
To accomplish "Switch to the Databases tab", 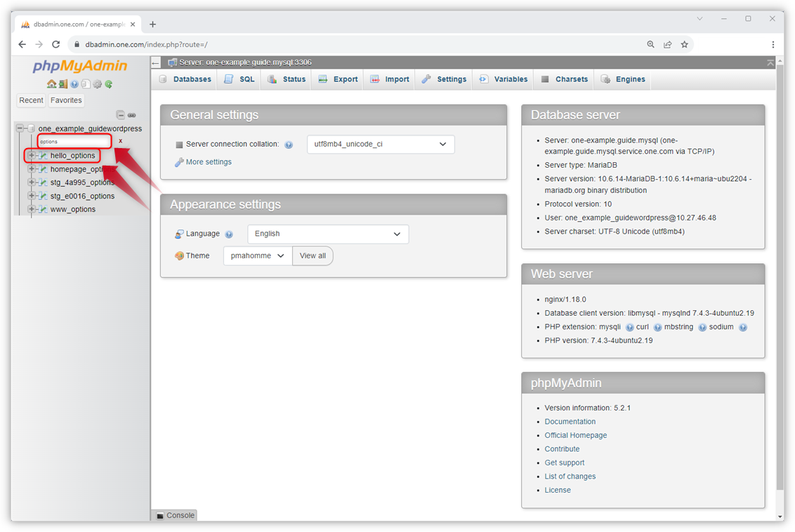I will click(190, 79).
